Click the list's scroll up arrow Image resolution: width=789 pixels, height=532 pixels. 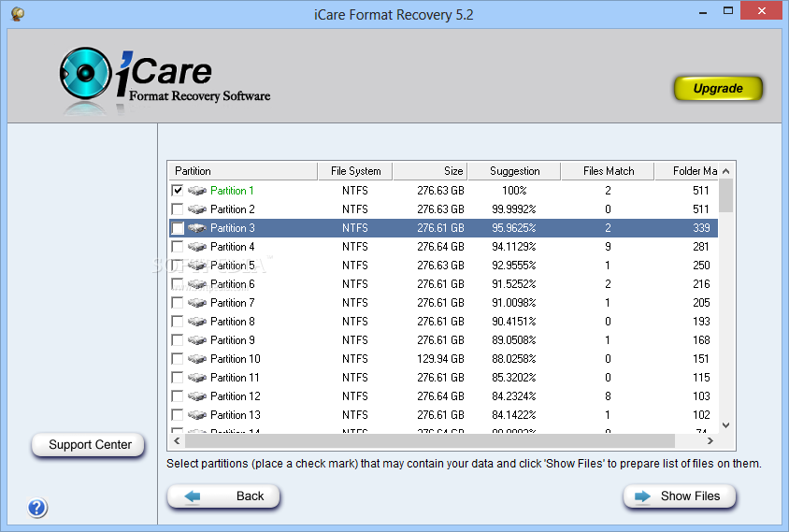tap(726, 171)
